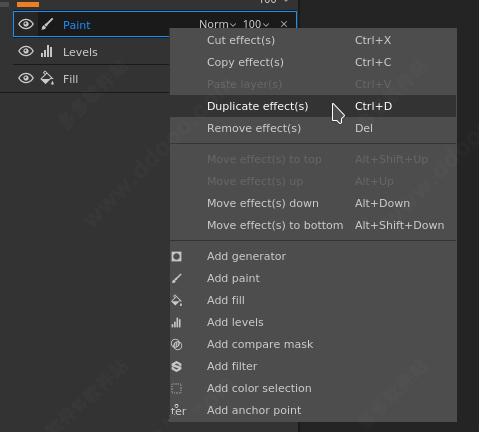Click the Levels histogram icon in effect row
This screenshot has width=479, height=432.
[47, 51]
